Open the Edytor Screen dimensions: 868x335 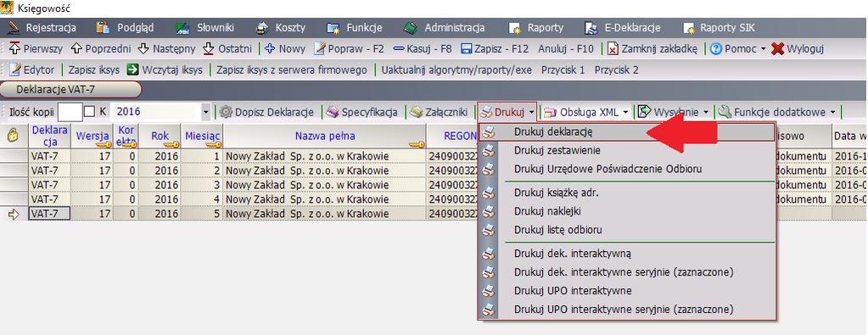(32, 70)
